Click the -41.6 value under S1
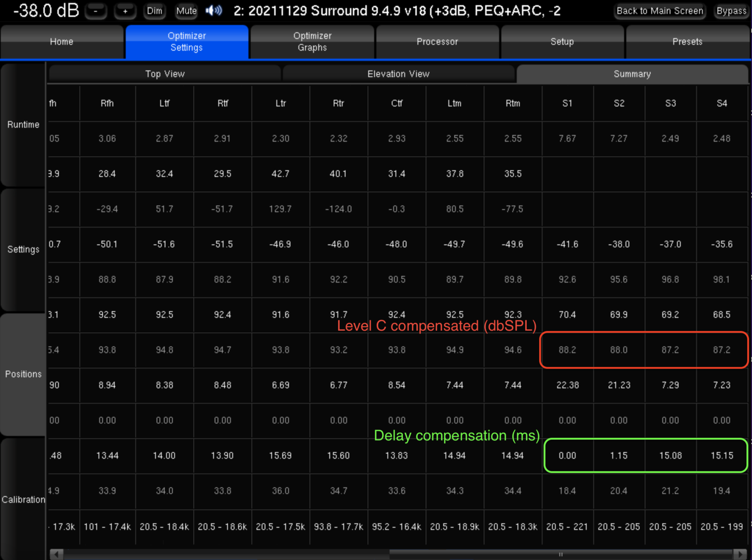Screen dimensions: 752x560 tap(567, 244)
